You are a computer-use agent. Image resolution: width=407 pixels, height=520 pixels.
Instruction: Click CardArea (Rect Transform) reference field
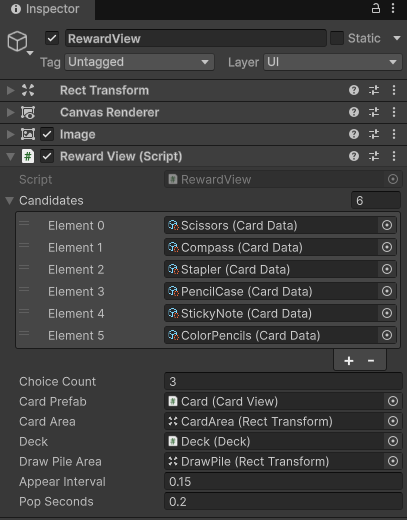[274, 421]
